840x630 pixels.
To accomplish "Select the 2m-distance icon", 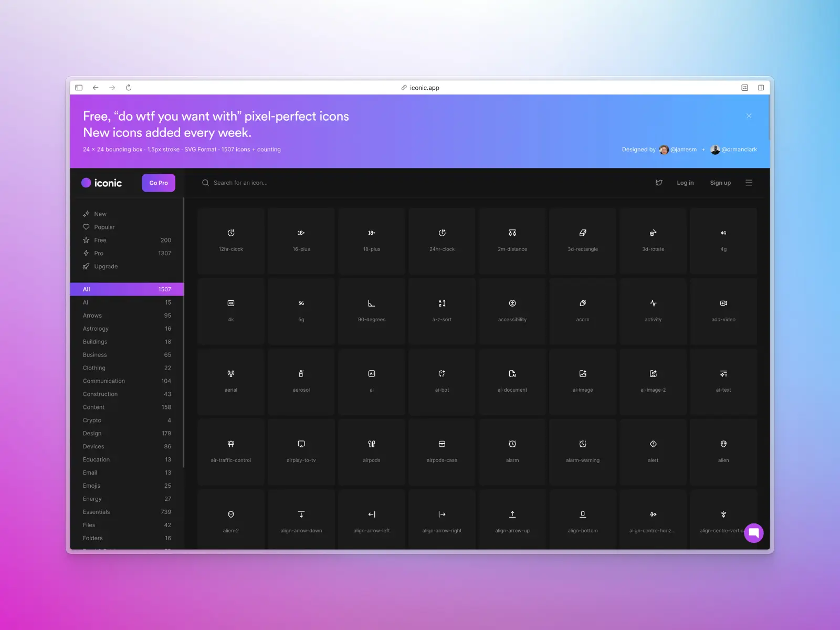I will click(512, 241).
